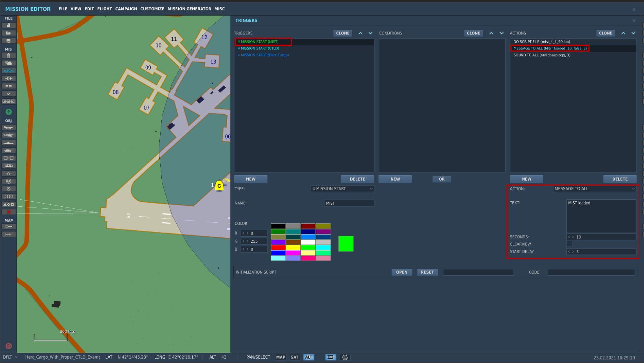644x363 pixels.
Task: Open the CAMPAIGN menu
Action: 126,9
